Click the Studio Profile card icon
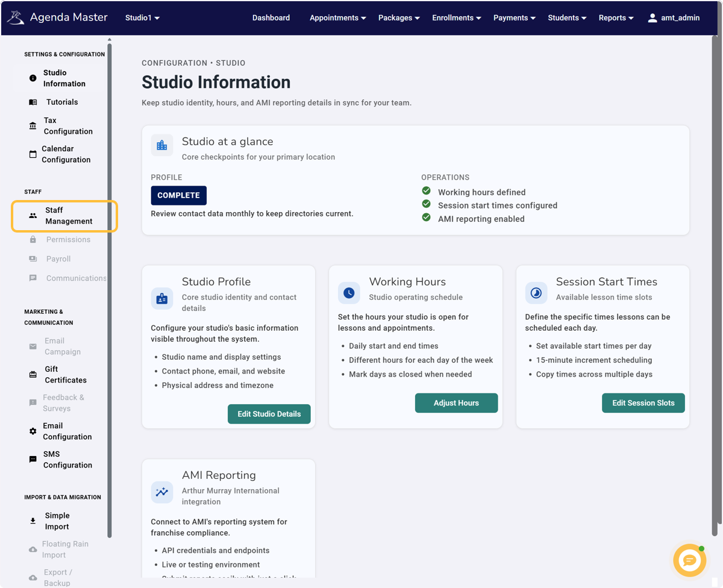This screenshot has height=588, width=723. point(162,298)
